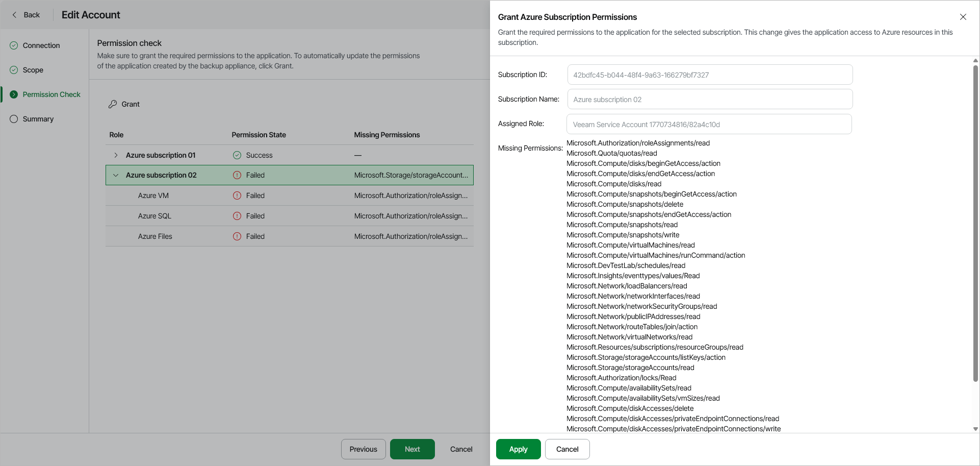Click the Failed warning icon for Azure Files
Screen dimensions: 980x466
point(237,236)
